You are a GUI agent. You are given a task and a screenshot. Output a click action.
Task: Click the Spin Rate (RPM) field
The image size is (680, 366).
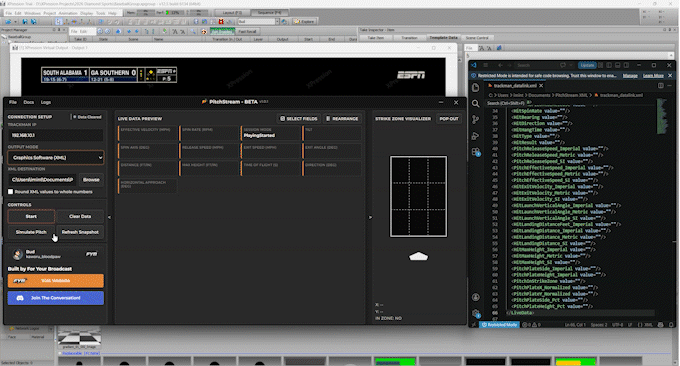click(x=209, y=133)
